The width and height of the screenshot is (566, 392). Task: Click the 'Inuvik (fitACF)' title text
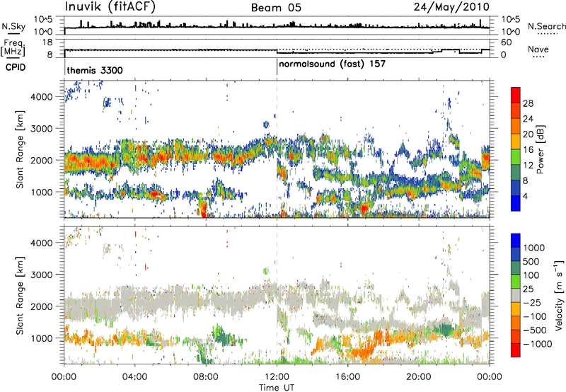click(x=110, y=7)
